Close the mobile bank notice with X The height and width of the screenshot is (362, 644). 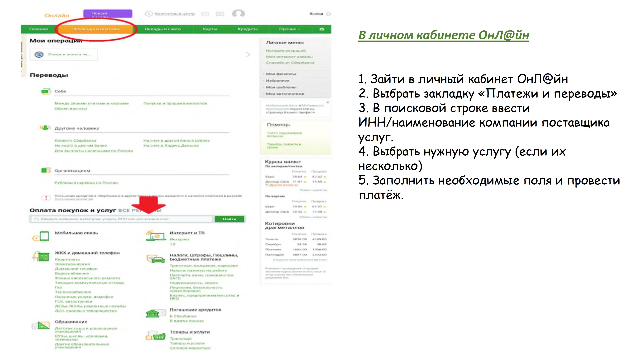point(328,102)
